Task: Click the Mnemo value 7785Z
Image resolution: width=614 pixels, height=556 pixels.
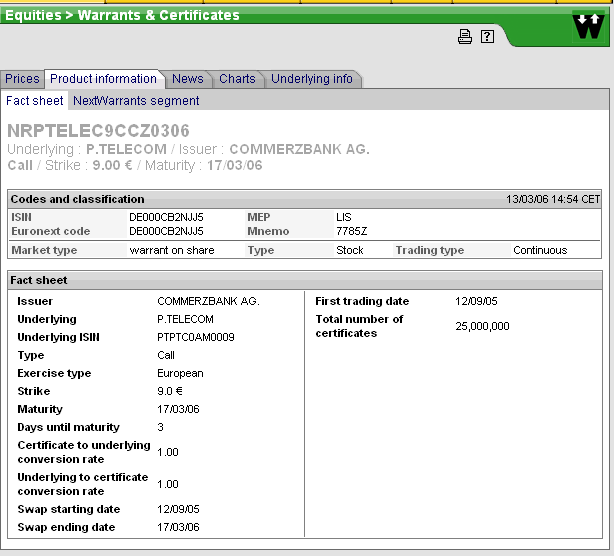Action: point(351,231)
